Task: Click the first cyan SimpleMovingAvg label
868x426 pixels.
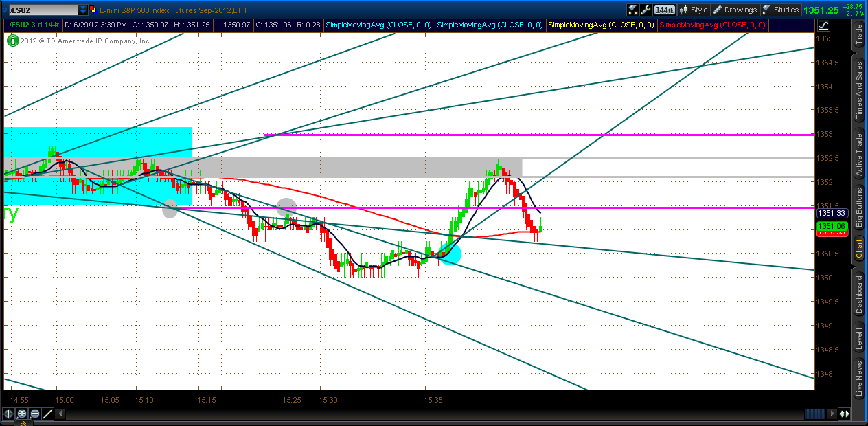Action: click(378, 25)
